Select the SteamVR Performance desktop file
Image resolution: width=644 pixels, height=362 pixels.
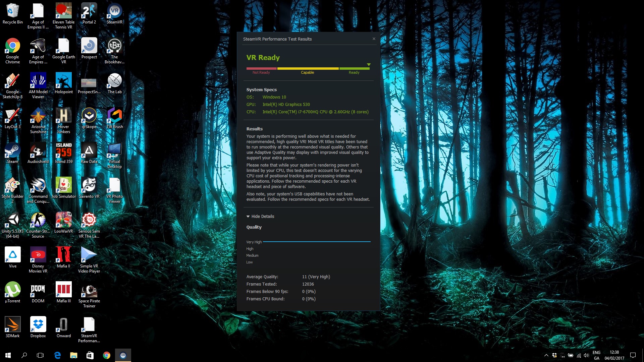tap(89, 330)
